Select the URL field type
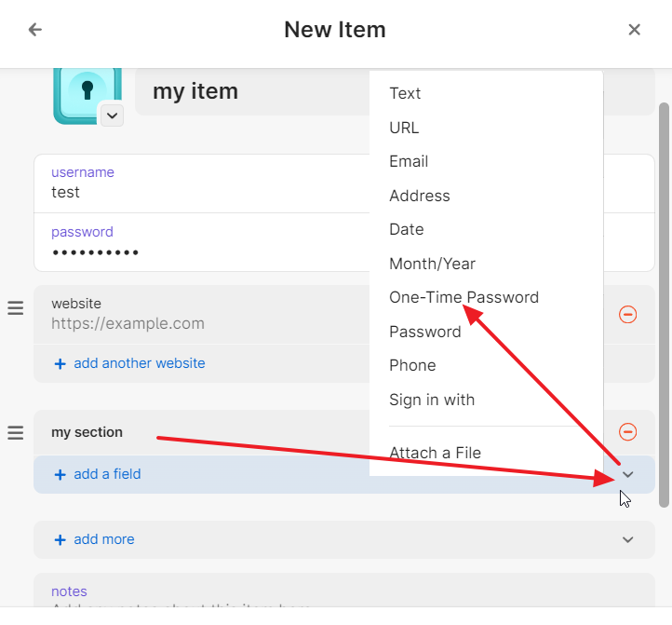This screenshot has width=672, height=625. pyautogui.click(x=404, y=128)
